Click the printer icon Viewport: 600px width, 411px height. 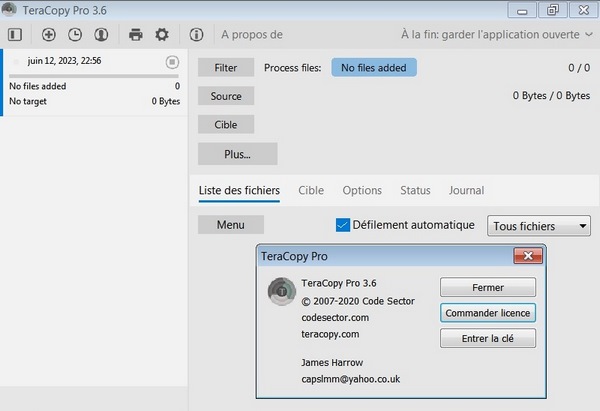pos(136,35)
